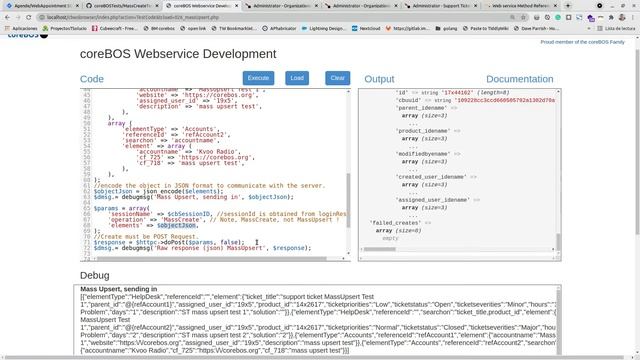This screenshot has height=360, width=640.
Task: Open Aplicaciones apps bookmark
Action: pos(21,29)
